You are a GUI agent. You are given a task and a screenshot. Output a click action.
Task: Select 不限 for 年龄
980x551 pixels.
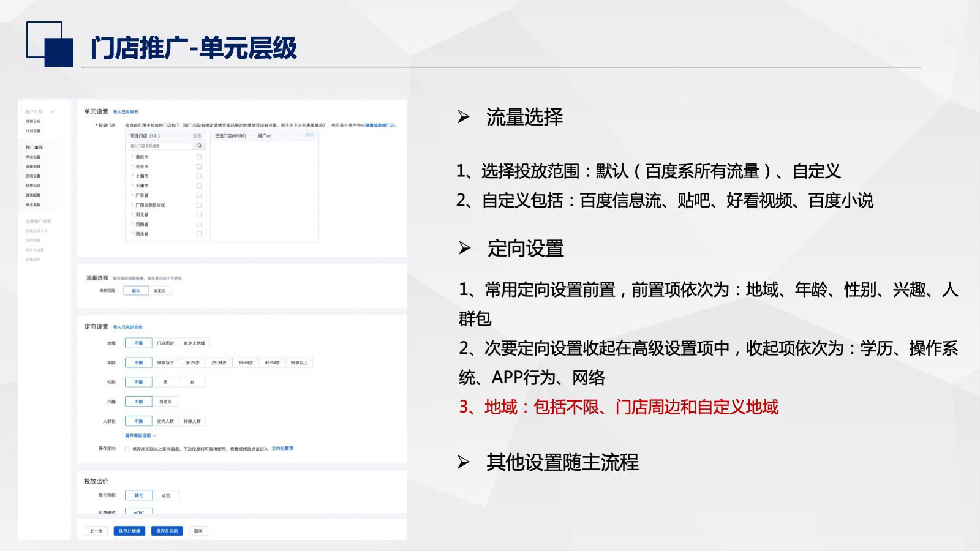click(138, 363)
